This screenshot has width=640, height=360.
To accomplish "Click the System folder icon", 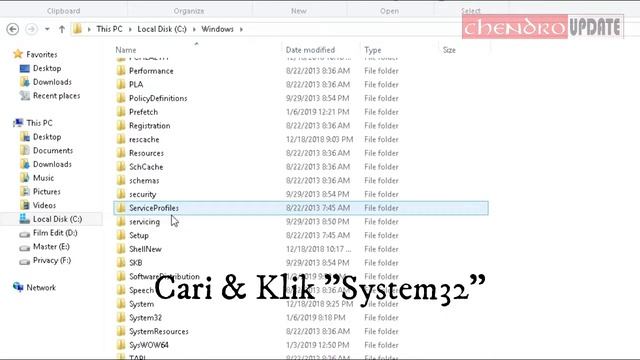I will pyautogui.click(x=121, y=304).
